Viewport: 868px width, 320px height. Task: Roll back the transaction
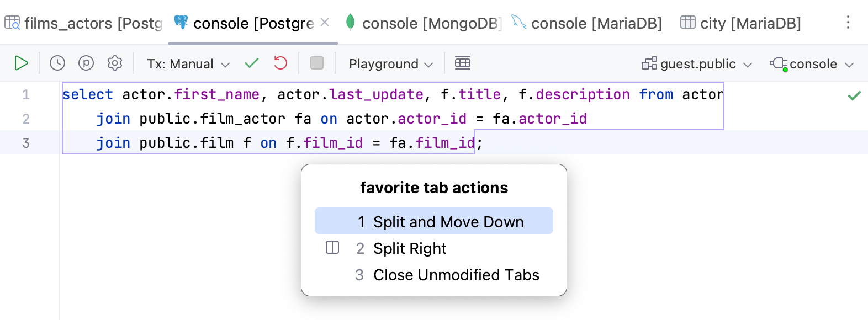point(280,63)
